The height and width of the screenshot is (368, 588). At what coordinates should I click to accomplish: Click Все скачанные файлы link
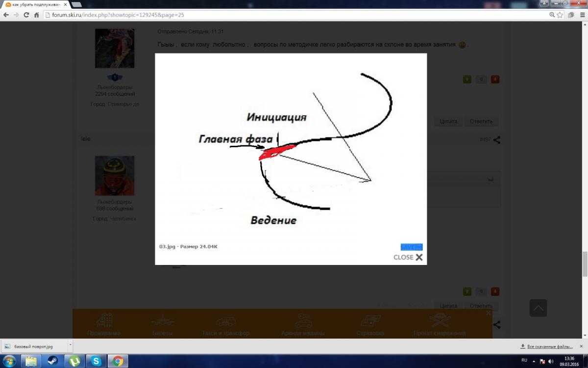click(549, 346)
